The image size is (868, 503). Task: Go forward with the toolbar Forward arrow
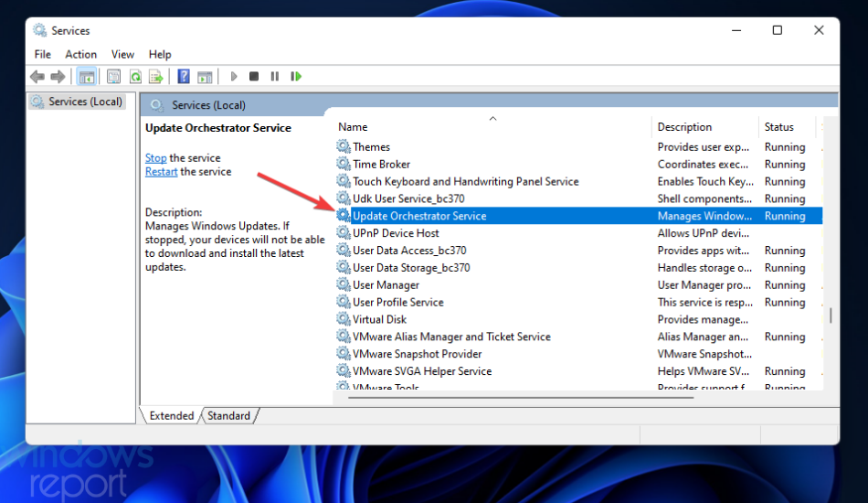(x=58, y=77)
